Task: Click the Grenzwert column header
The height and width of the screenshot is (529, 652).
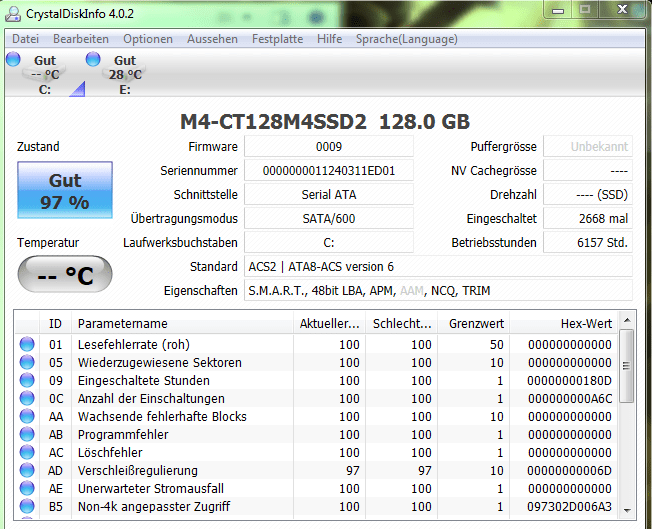Action: point(474,324)
